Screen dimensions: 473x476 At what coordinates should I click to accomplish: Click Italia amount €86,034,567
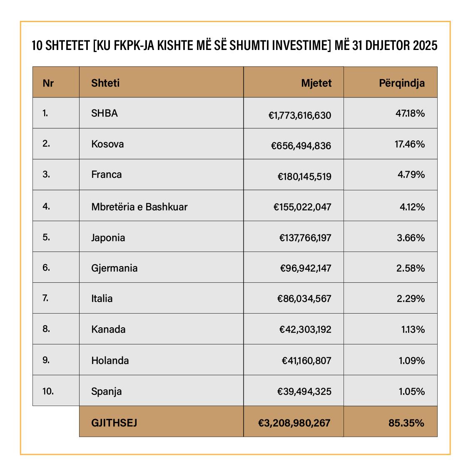pos(304,299)
